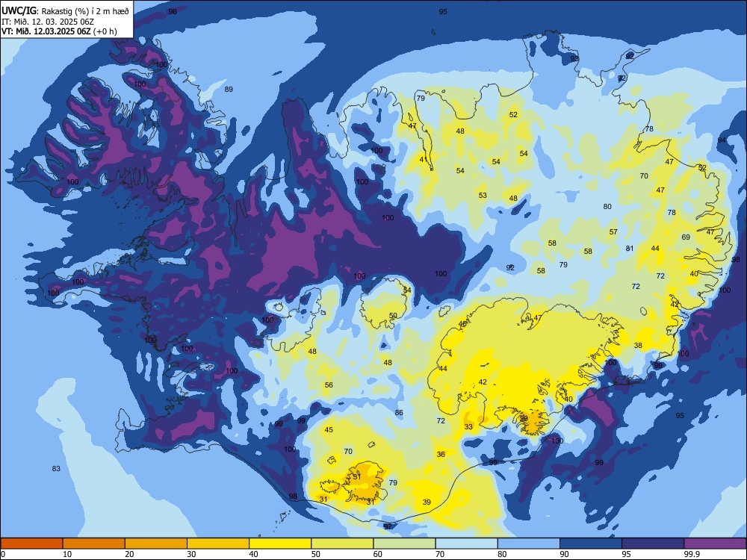Screen dimensions: 747x560
Task: Click the map value "96"
Action: (173, 11)
